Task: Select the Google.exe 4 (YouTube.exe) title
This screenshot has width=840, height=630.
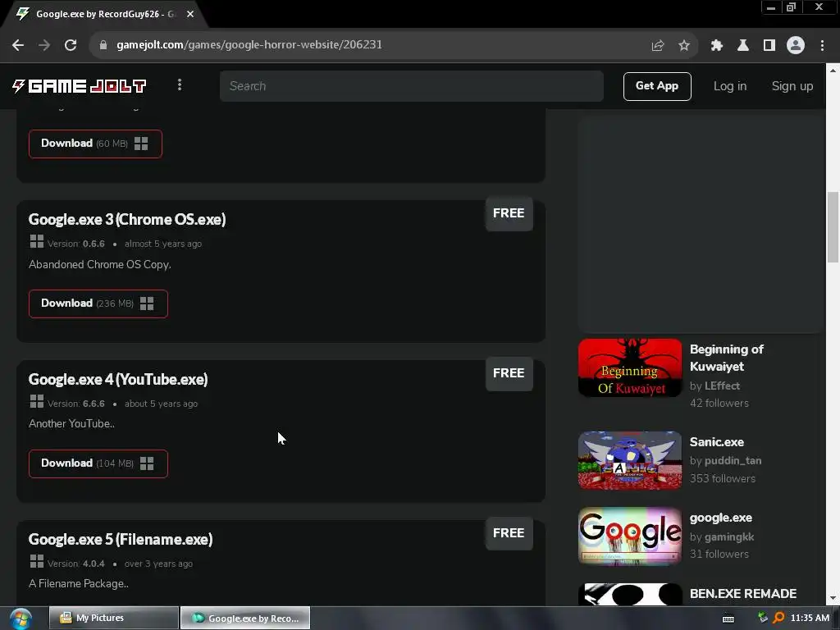Action: (118, 379)
